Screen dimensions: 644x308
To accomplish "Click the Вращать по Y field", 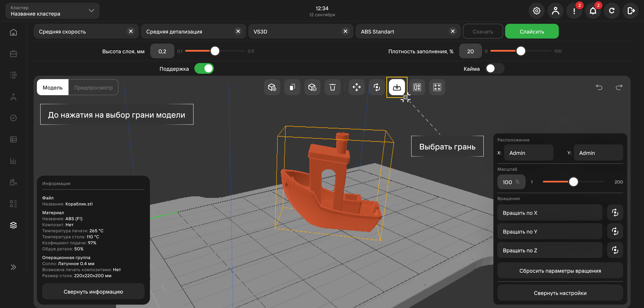I will click(x=550, y=231).
